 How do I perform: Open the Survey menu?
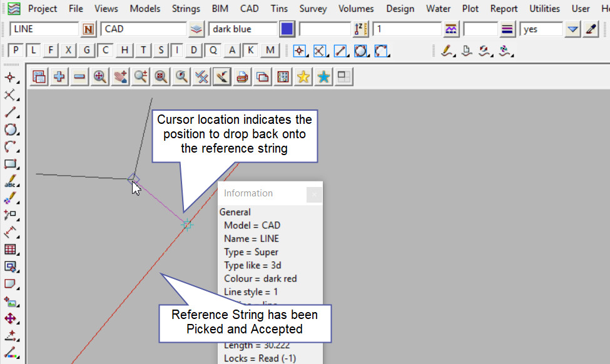click(x=313, y=9)
